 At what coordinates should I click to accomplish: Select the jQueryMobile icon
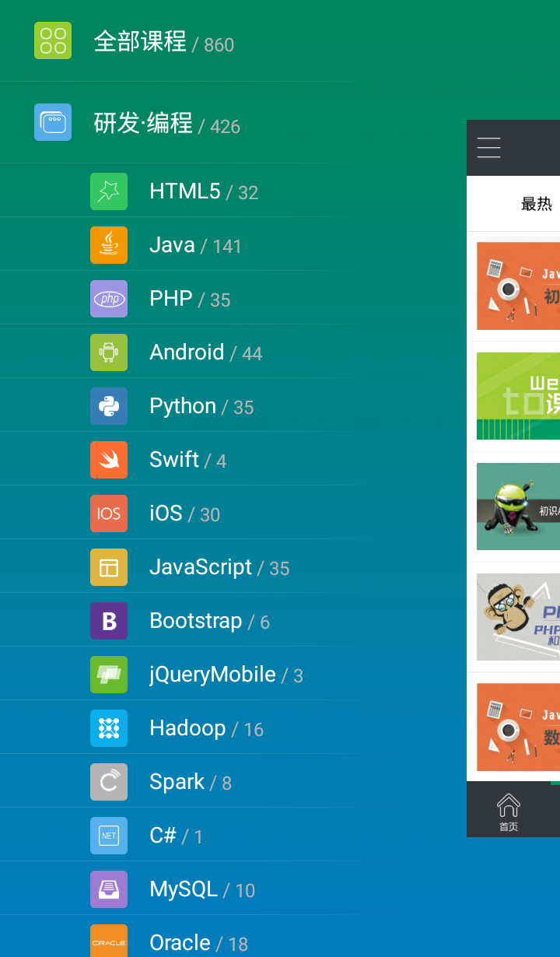pos(109,675)
